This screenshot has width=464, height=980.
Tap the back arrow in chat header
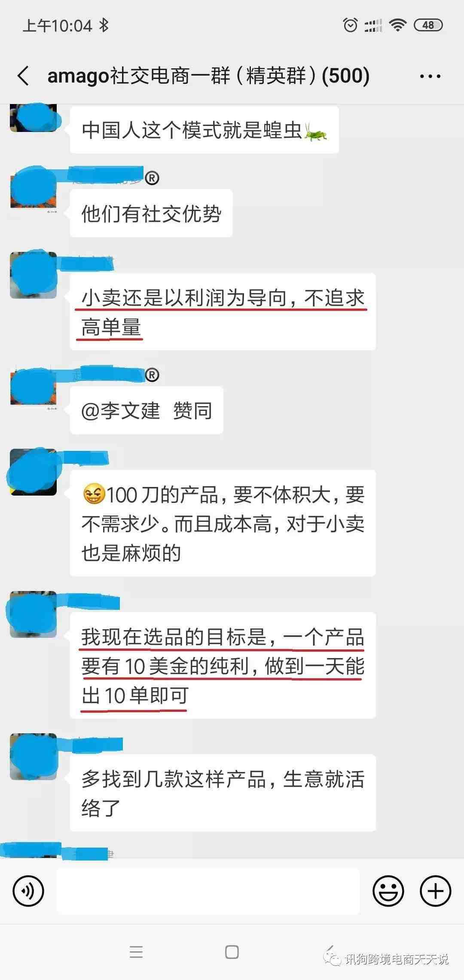[23, 76]
